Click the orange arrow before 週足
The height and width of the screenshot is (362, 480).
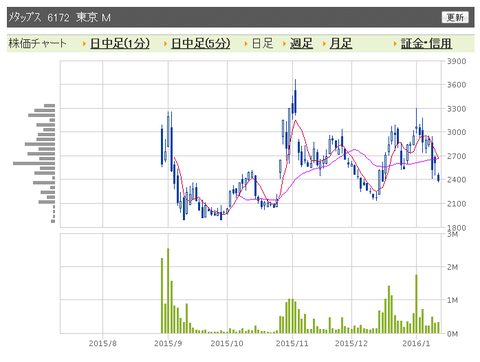[284, 44]
